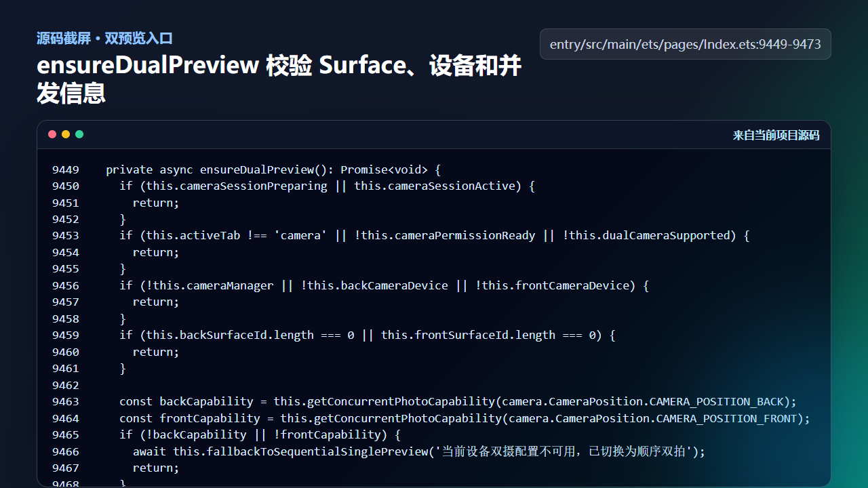Click 'return;' on line 9451
Screen dimensions: 868x488
pos(156,203)
